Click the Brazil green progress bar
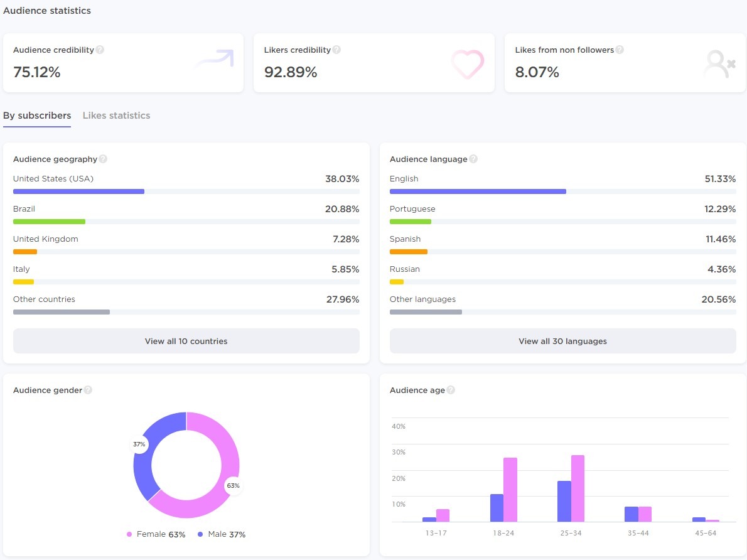Screen dimensions: 747x560 [x=49, y=222]
